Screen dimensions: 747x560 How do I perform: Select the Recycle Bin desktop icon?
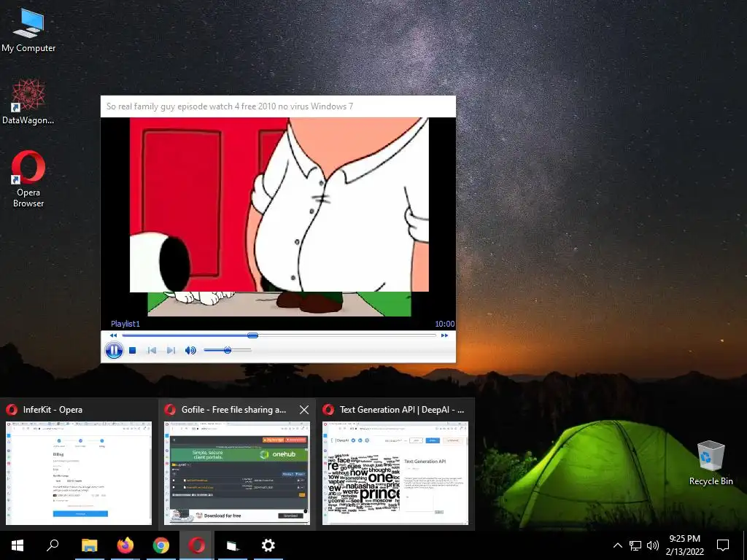[x=711, y=463]
